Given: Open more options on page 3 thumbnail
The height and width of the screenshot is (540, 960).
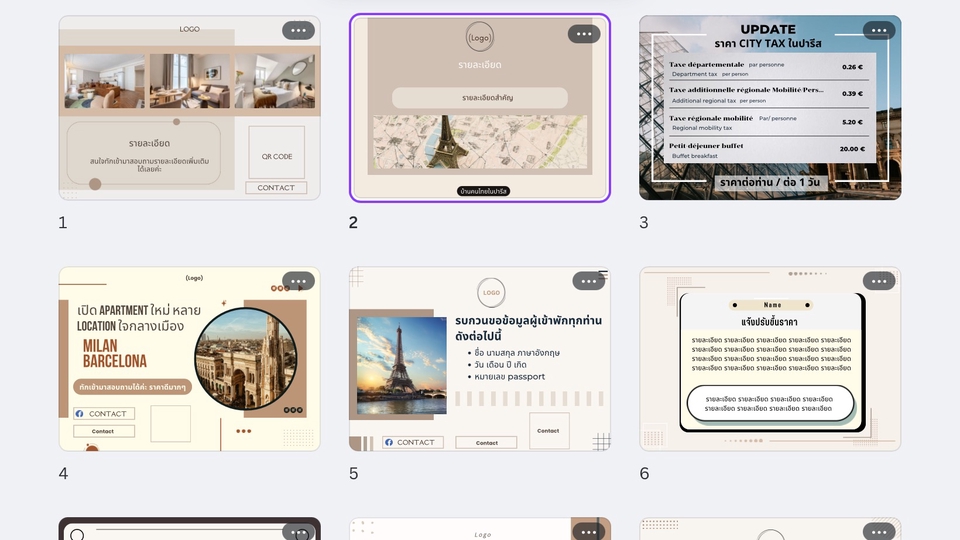Looking at the screenshot, I should coord(879,31).
